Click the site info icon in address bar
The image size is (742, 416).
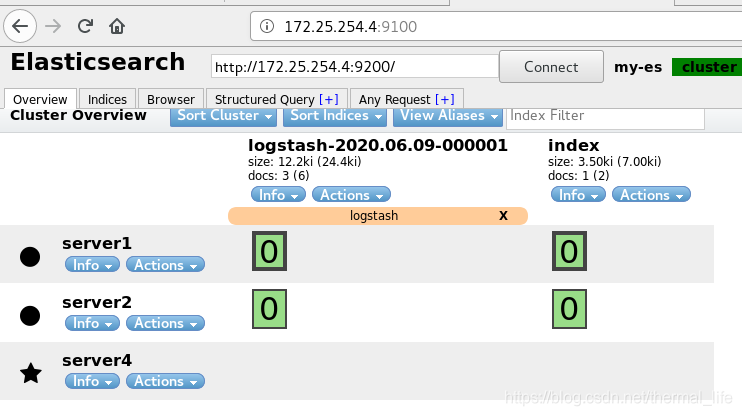(267, 26)
